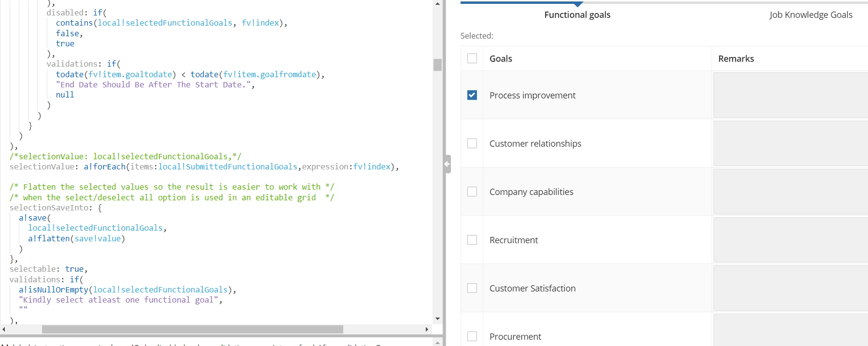Screen dimensions: 868x346
Task: Click the 'Flatten the selected values' comment line
Action: coord(172,187)
